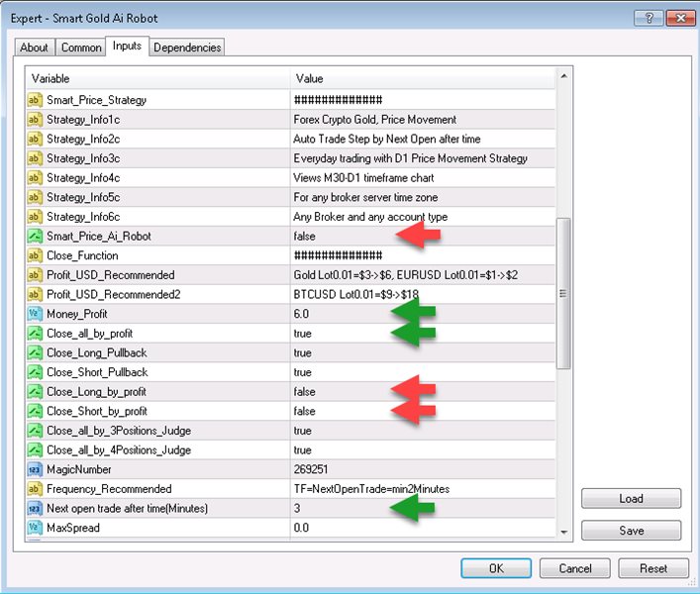This screenshot has height=594, width=700.
Task: Click the boolean icon beside Close_Long_Pullback
Action: pyautogui.click(x=35, y=352)
